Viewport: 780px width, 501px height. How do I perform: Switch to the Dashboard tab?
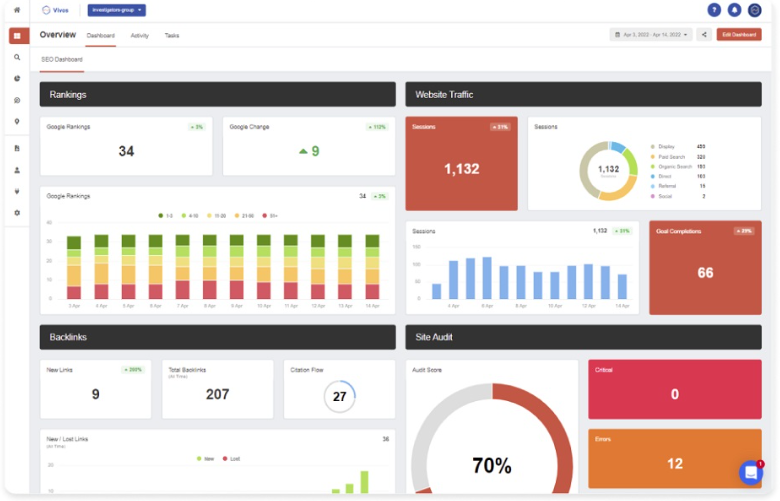click(x=100, y=36)
